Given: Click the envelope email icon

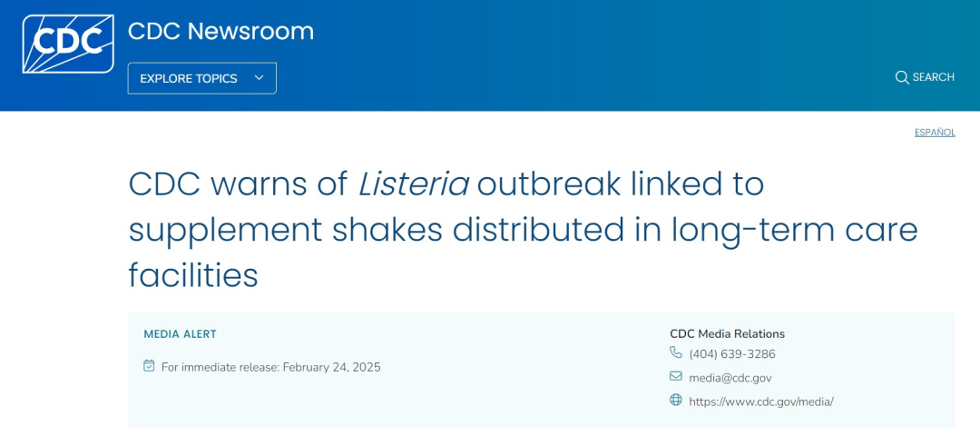Looking at the screenshot, I should pyautogui.click(x=676, y=376).
